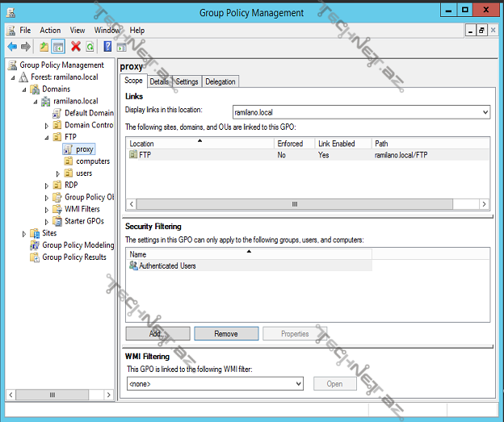Open the display links location dropdown
Image resolution: width=504 pixels, height=422 pixels.
(484, 112)
